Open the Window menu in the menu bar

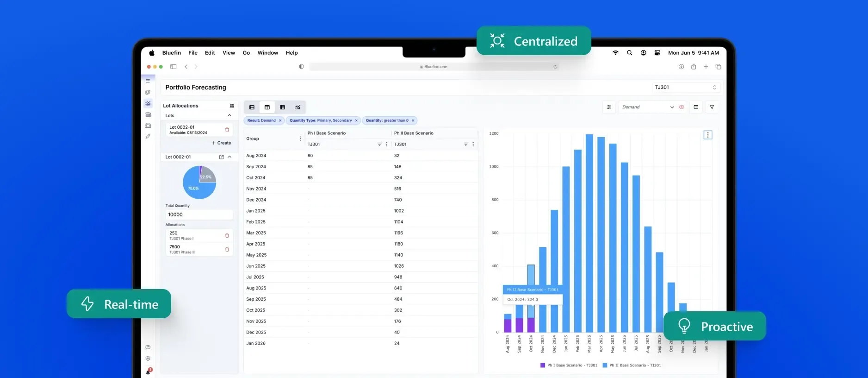tap(267, 53)
